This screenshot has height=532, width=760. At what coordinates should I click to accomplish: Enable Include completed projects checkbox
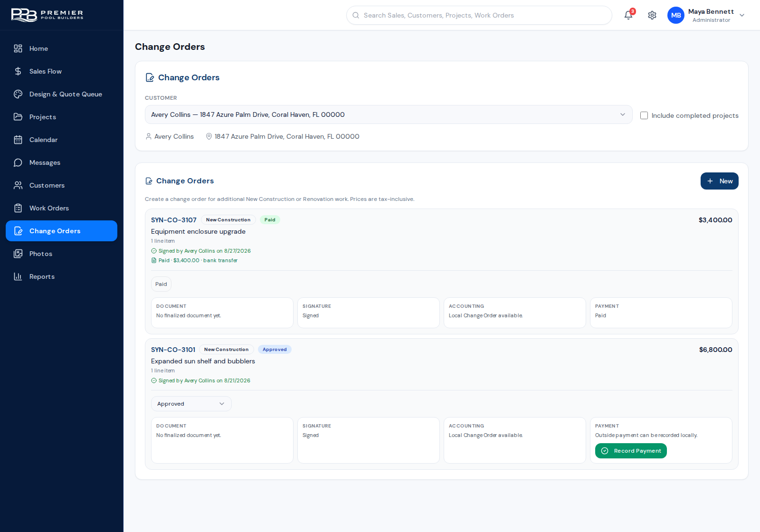(x=644, y=115)
